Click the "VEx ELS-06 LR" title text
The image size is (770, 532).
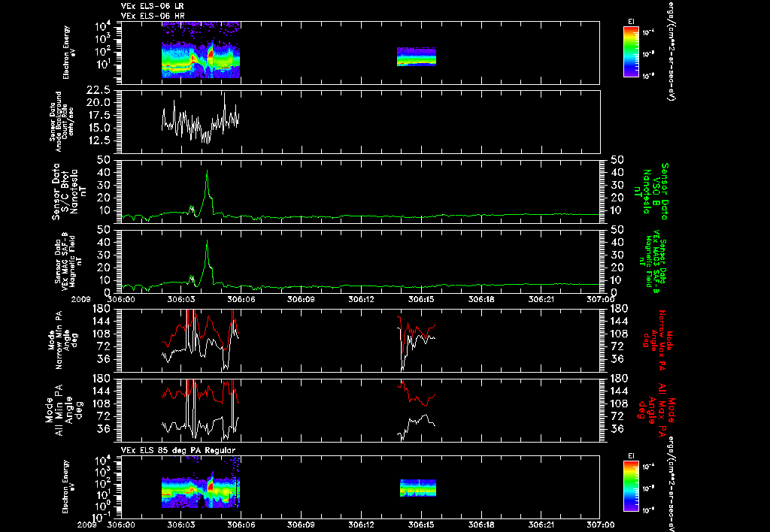pyautogui.click(x=152, y=6)
